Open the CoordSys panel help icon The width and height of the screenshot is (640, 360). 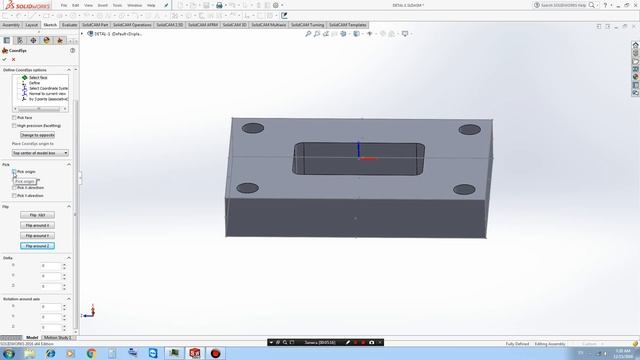73,51
